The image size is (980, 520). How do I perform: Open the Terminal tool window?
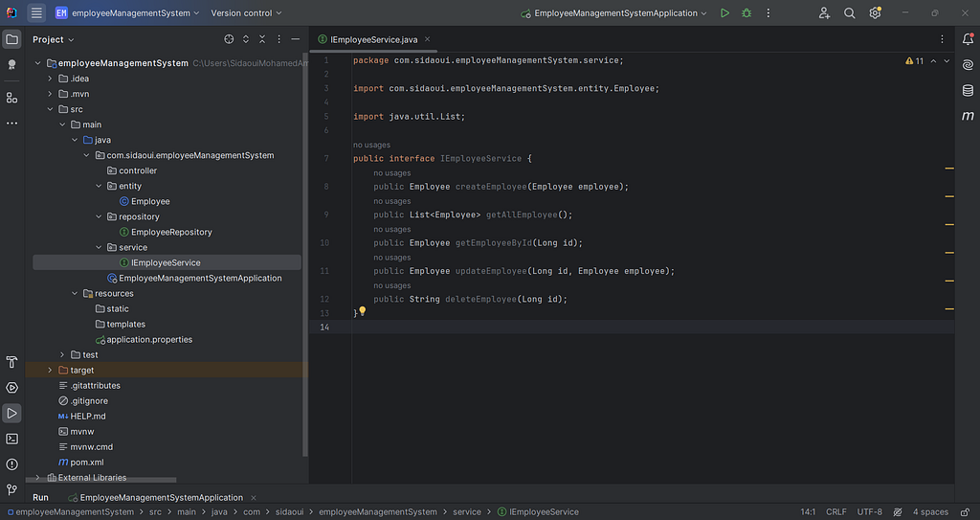tap(11, 439)
